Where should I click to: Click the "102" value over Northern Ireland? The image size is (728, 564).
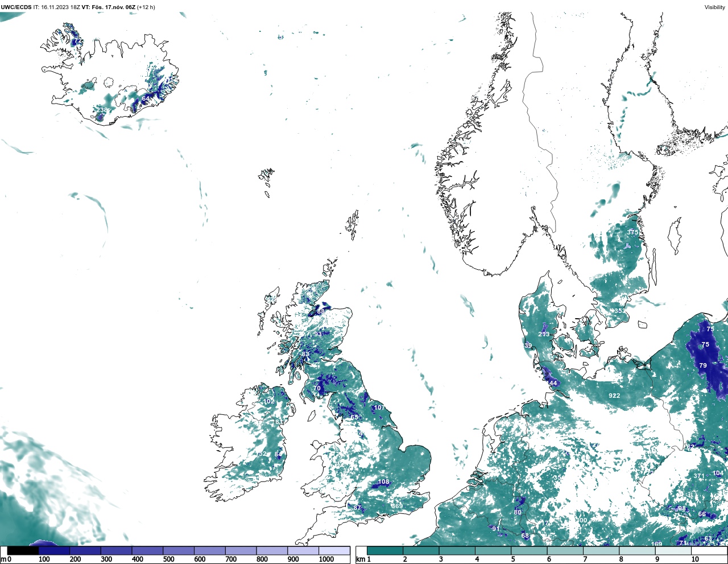(x=269, y=401)
